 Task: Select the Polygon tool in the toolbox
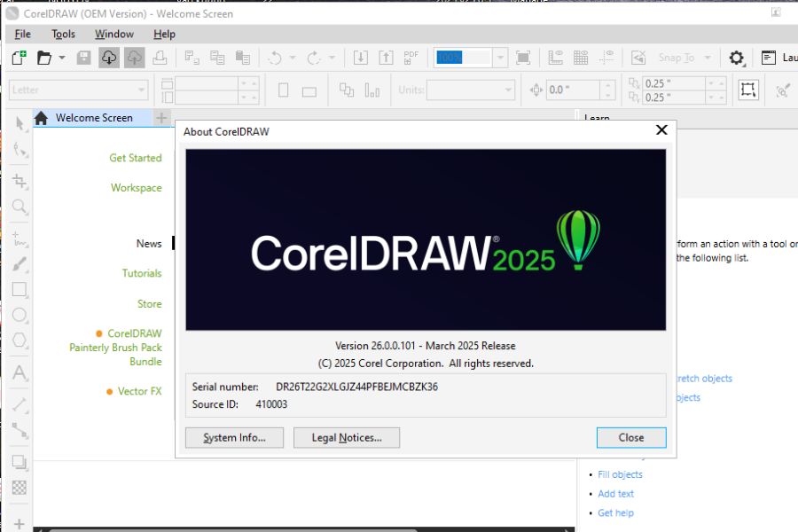[20, 340]
